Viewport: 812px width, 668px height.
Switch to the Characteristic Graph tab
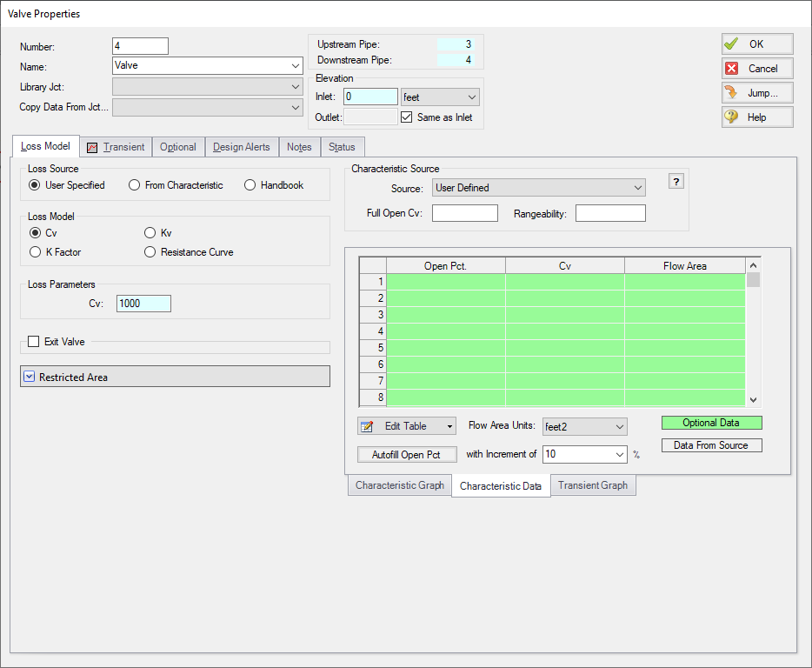click(x=399, y=485)
